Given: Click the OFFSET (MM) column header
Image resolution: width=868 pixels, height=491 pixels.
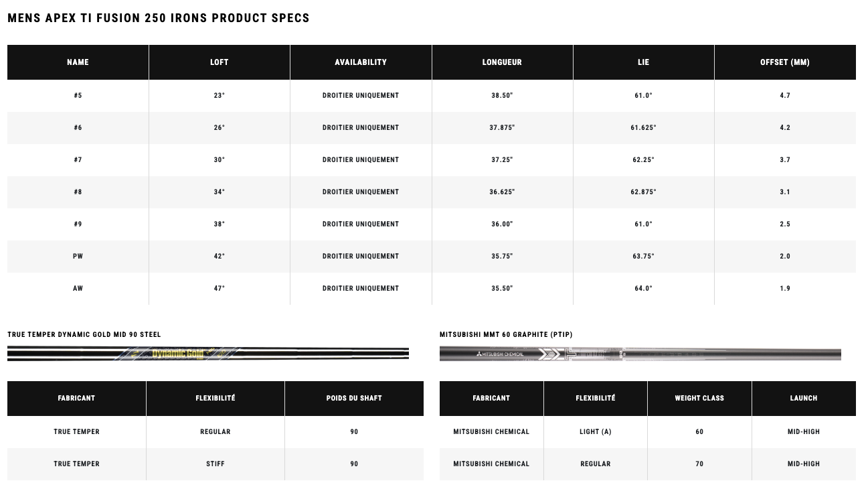Looking at the screenshot, I should click(x=785, y=62).
